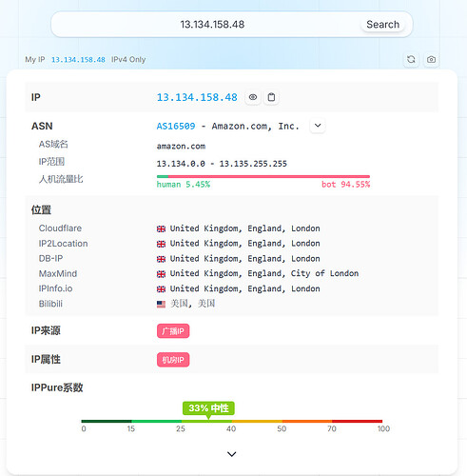
Task: Click the UK flag in MaxMind row
Action: (161, 274)
